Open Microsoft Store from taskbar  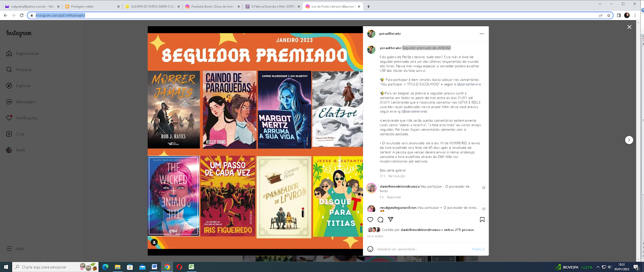[x=130, y=267]
